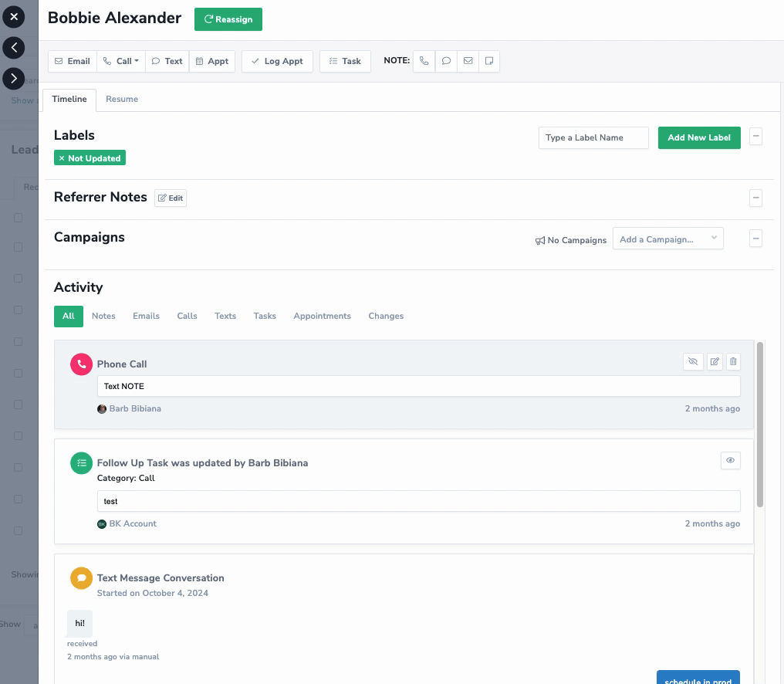This screenshot has width=784, height=684.
Task: Go to next lead with right arrow
Action: 13,78
